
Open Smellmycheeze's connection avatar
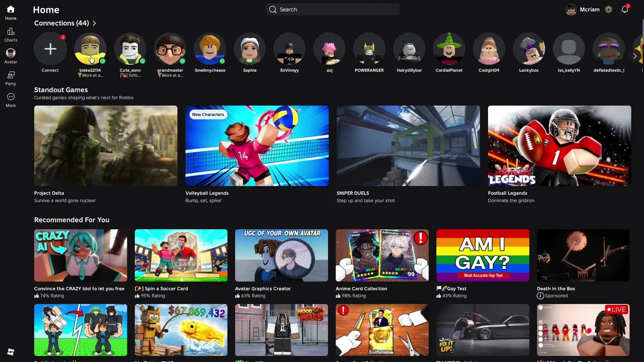tap(210, 49)
